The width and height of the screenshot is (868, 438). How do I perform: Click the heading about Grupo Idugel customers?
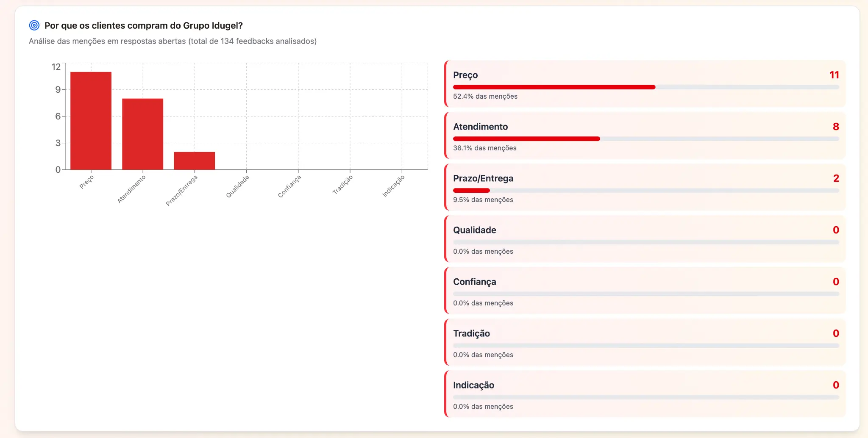pos(143,25)
